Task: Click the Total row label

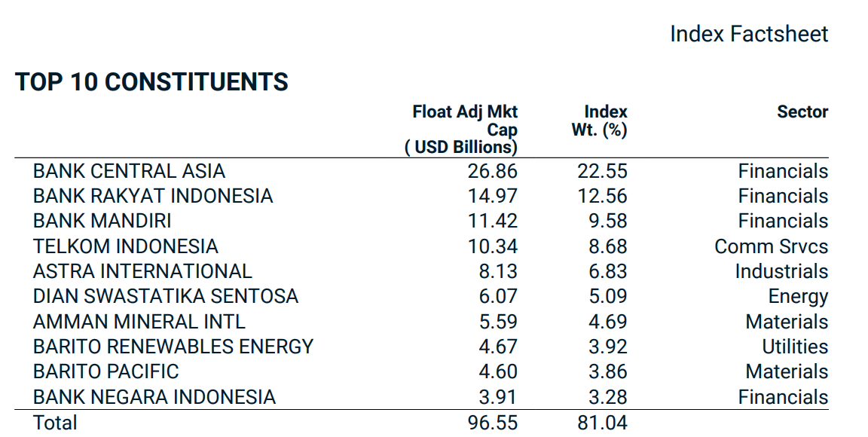Action: pyautogui.click(x=54, y=423)
